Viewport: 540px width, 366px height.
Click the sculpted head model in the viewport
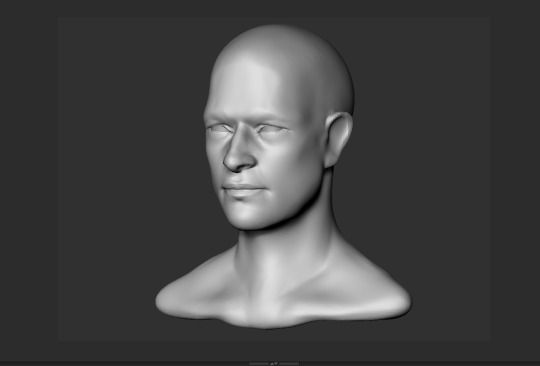[x=282, y=176]
